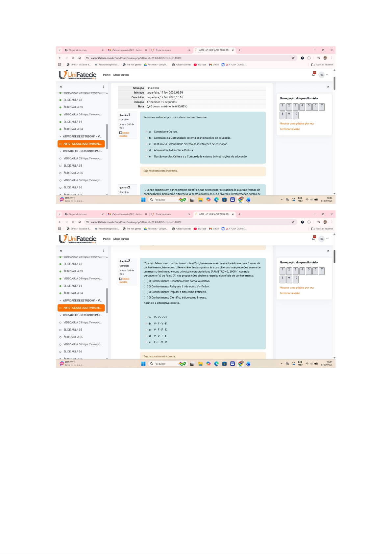
Task: Open Meus cursos in the lower window's navbar
Action: [x=121, y=239]
